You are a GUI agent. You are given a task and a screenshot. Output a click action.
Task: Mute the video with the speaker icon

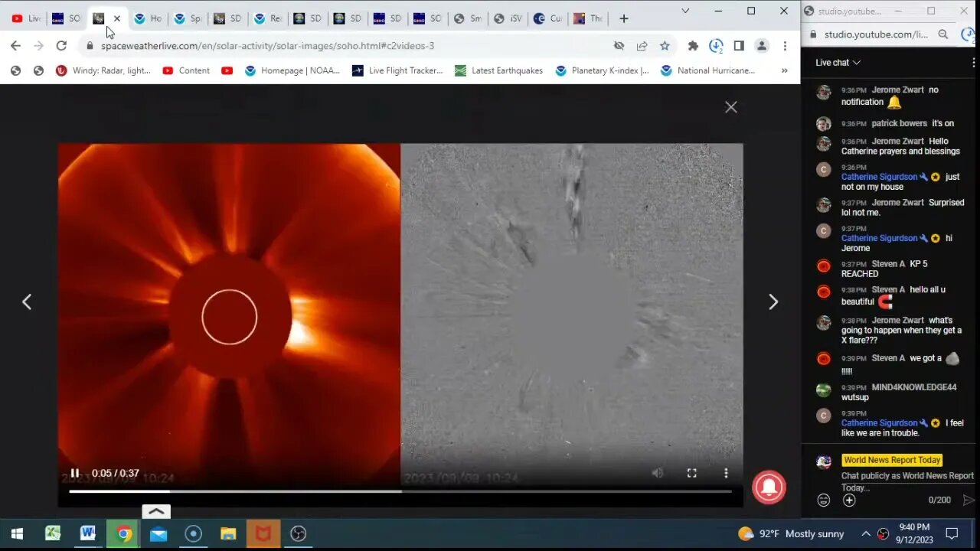coord(657,473)
